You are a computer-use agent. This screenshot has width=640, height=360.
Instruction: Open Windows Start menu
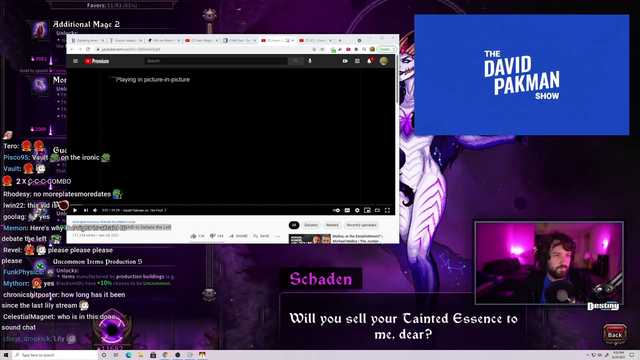[x=6, y=355]
